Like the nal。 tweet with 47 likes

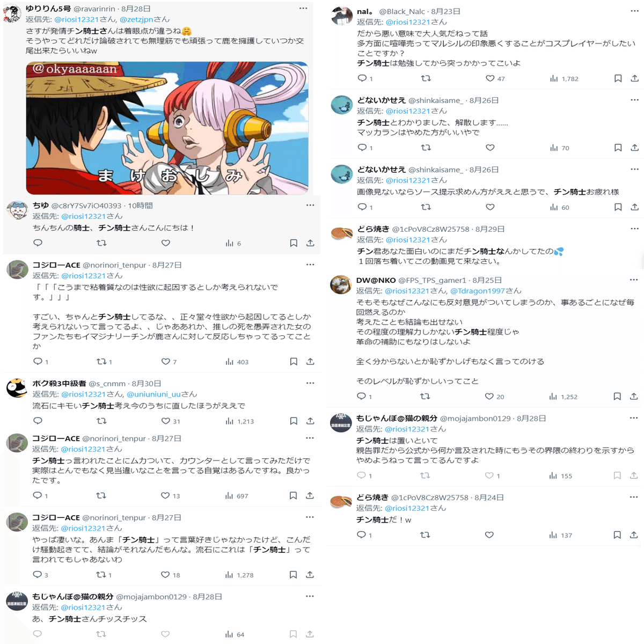(490, 78)
